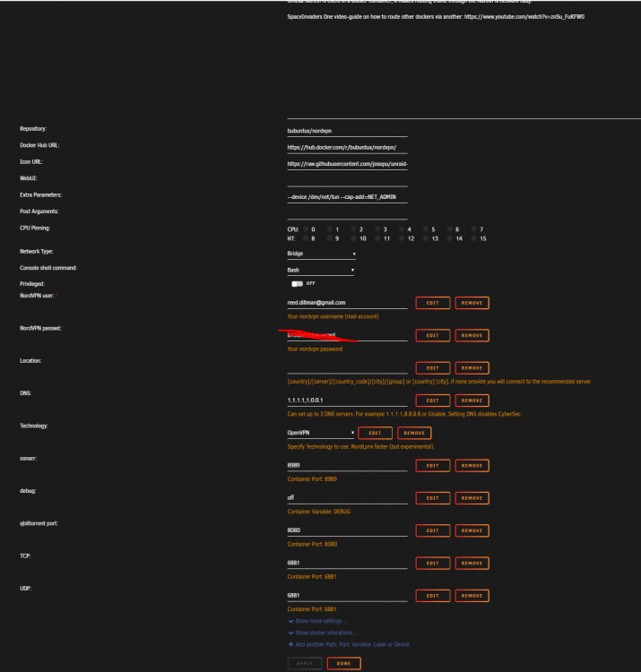
Task: Click Edit for qbittorrent port
Action: click(x=433, y=530)
